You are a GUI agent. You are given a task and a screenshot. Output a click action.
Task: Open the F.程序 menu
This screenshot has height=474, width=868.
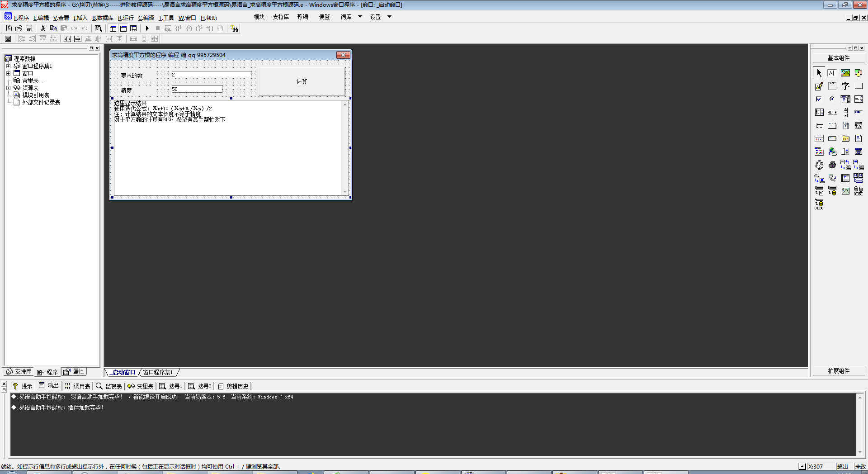(x=21, y=18)
